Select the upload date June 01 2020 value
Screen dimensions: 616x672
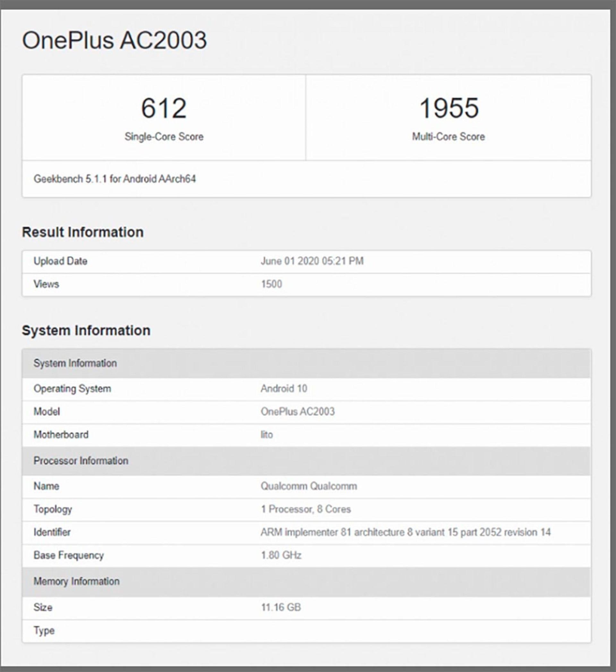click(x=312, y=261)
